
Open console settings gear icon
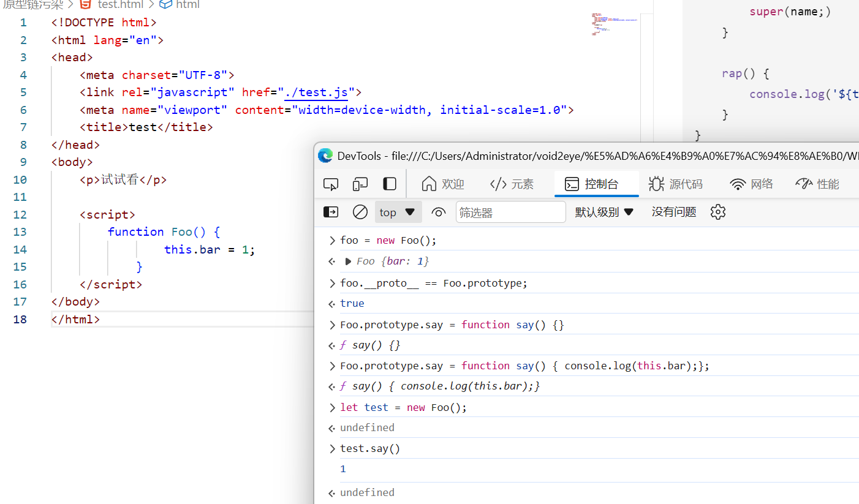click(x=718, y=212)
